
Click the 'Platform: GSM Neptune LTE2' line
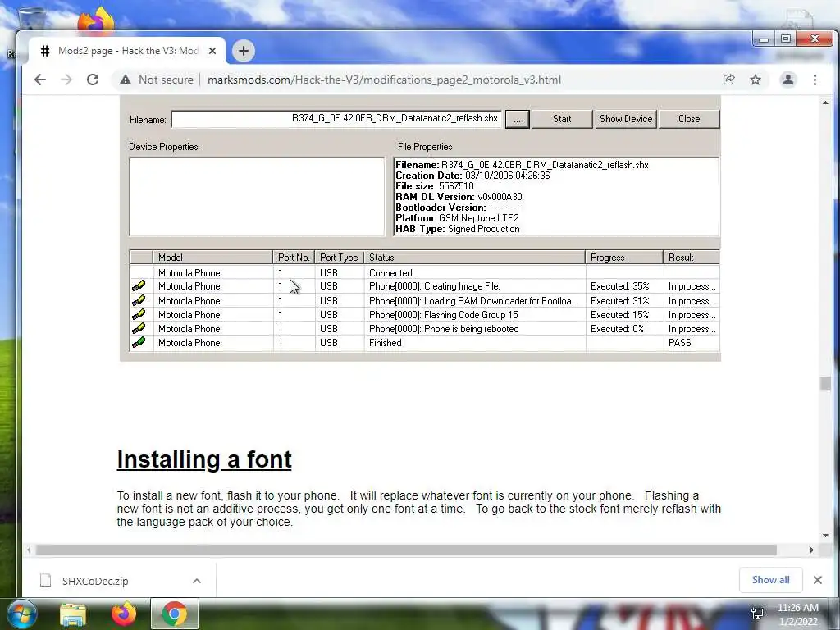(x=457, y=218)
